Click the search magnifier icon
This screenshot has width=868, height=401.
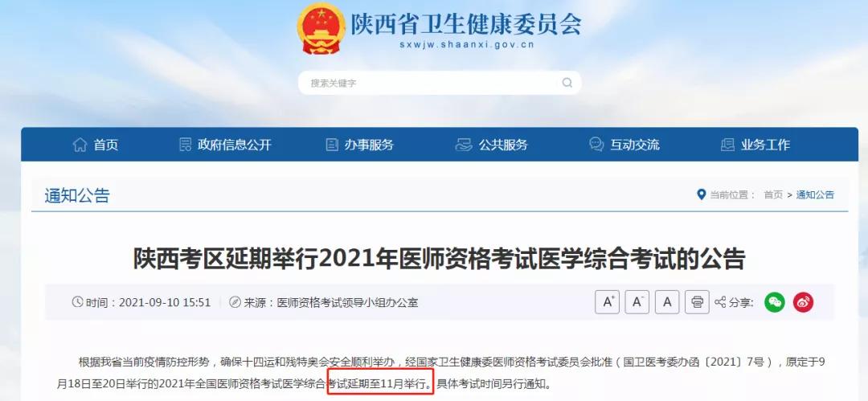click(x=567, y=83)
